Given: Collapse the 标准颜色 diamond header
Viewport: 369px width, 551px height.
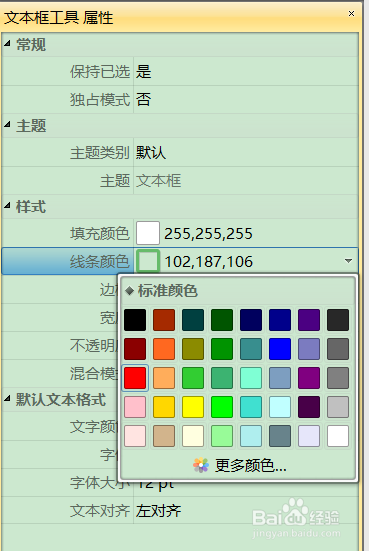Looking at the screenshot, I should point(130,291).
